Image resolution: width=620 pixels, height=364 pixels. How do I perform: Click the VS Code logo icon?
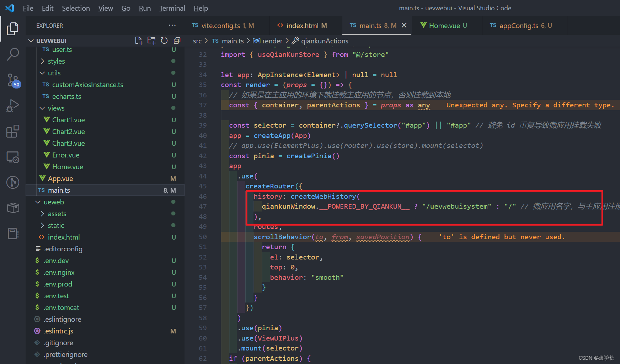(x=10, y=8)
